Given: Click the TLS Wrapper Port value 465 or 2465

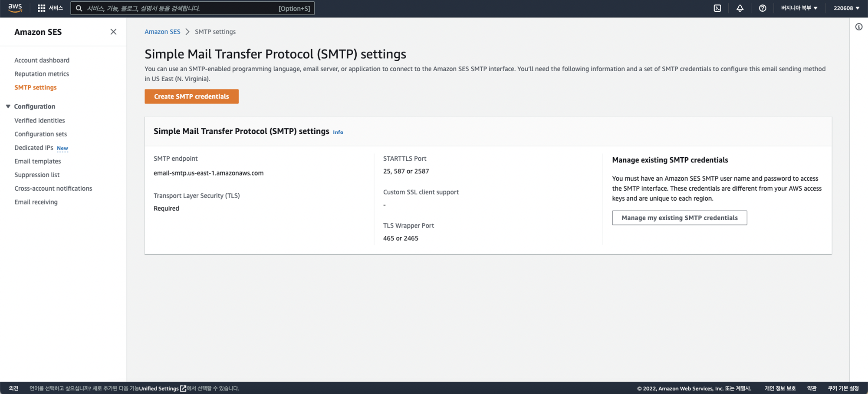Looking at the screenshot, I should point(401,238).
